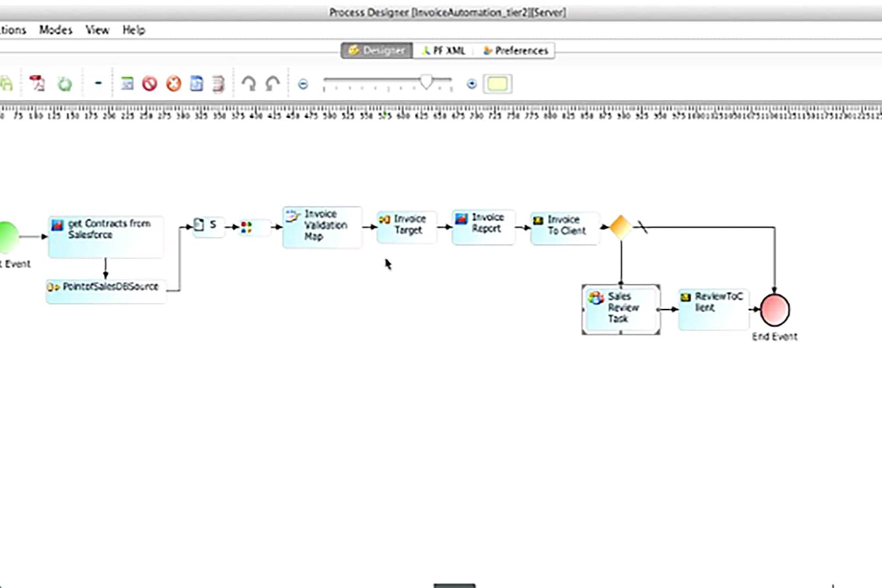
Task: Open the Modes menu
Action: coord(56,30)
